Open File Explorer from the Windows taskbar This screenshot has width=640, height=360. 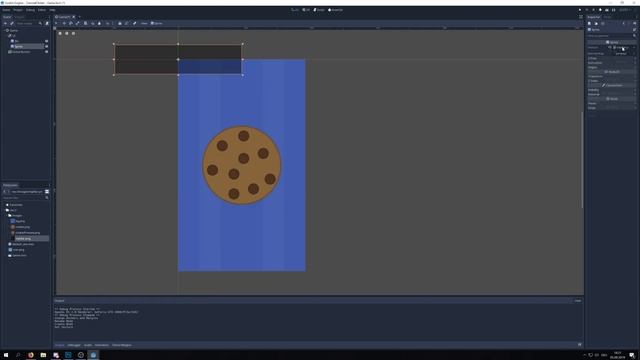(x=43, y=355)
